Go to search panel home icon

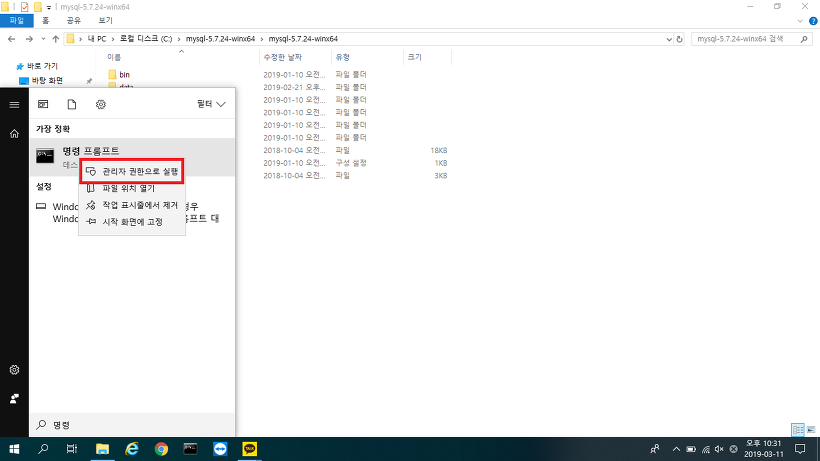[14, 134]
